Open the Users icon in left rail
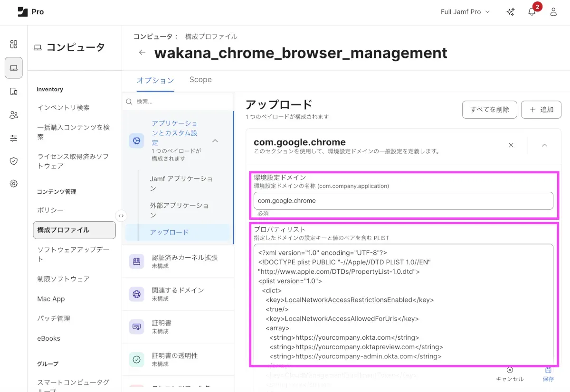 pos(13,115)
